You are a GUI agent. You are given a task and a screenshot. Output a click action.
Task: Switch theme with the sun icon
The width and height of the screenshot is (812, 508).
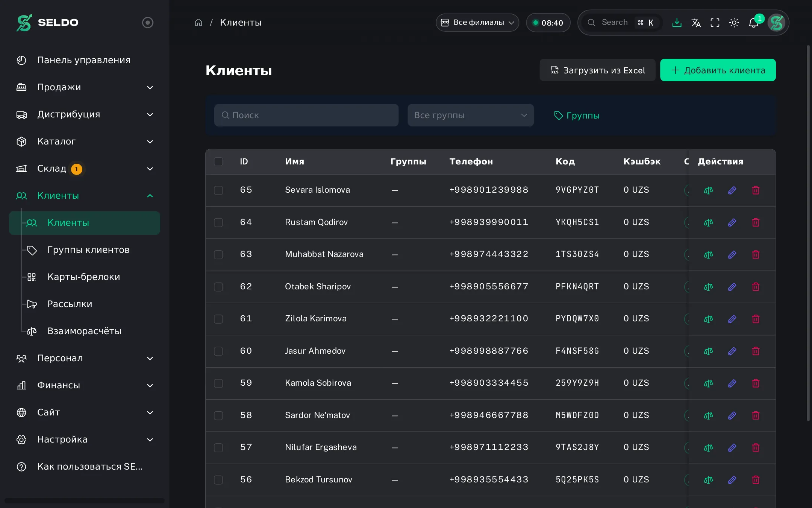pos(734,23)
